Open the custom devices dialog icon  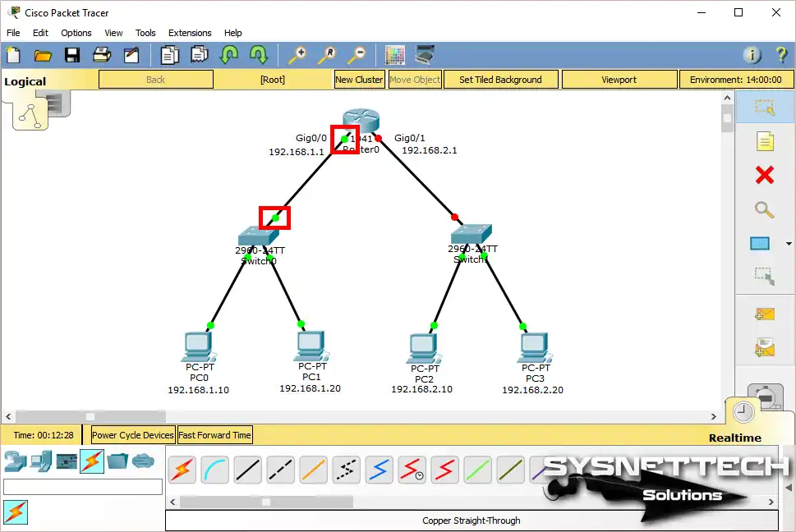[425, 55]
